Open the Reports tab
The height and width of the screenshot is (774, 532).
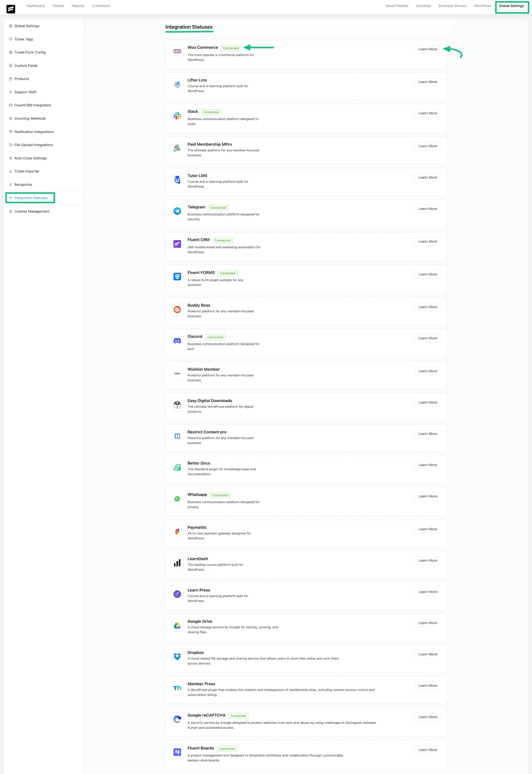pos(78,6)
